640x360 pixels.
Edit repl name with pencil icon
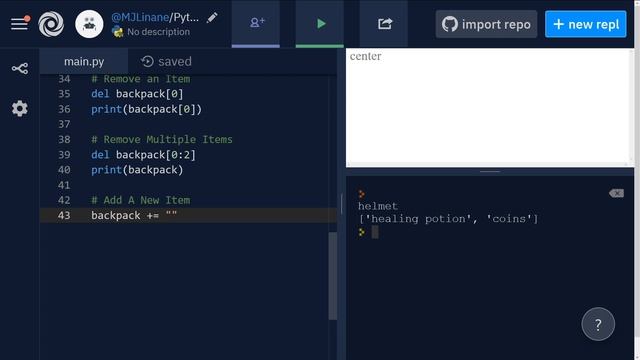212,18
